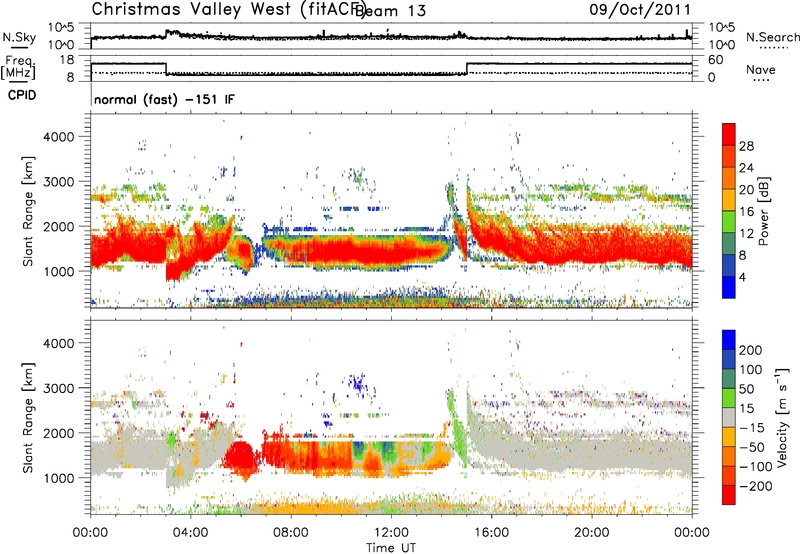Pick the light green segment of Power color bar
Viewport: 800px width, 554px height.
tap(729, 222)
